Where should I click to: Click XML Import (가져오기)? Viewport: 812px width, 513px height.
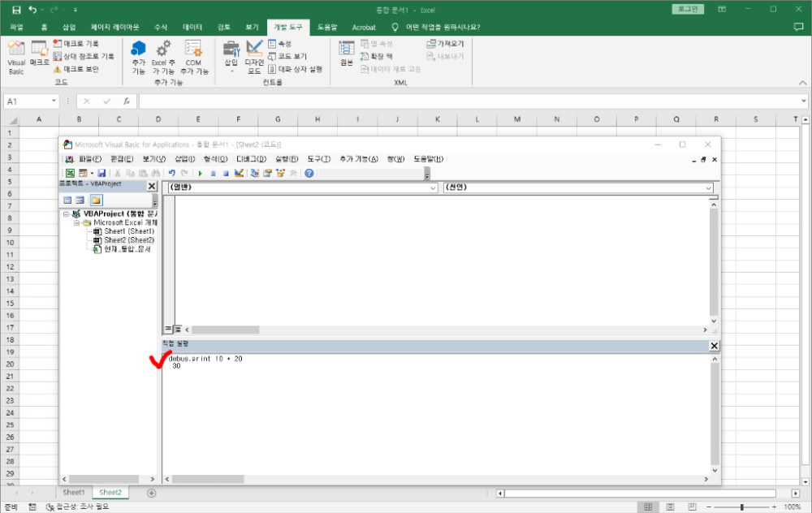point(445,44)
